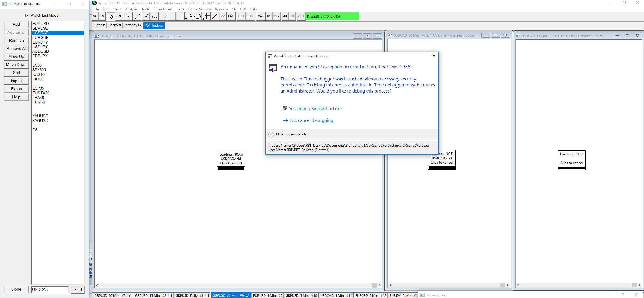
Task: Open the Trade menu
Action: coord(180,9)
